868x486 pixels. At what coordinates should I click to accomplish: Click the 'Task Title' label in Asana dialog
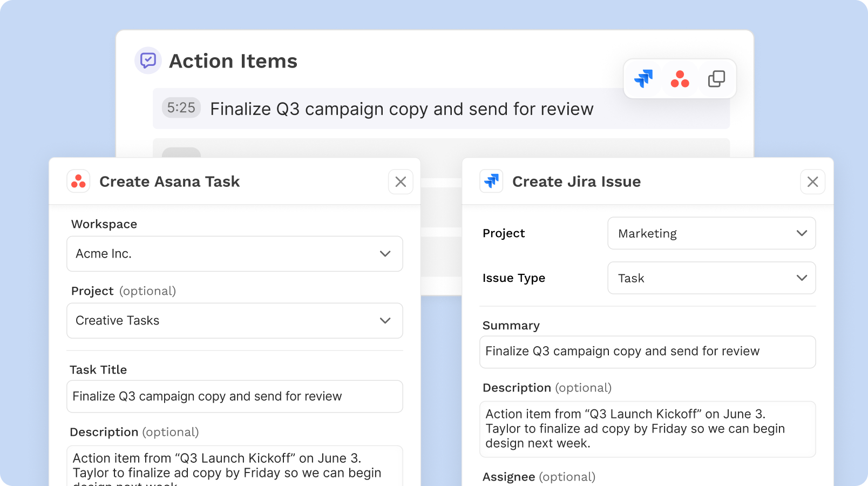click(x=98, y=370)
